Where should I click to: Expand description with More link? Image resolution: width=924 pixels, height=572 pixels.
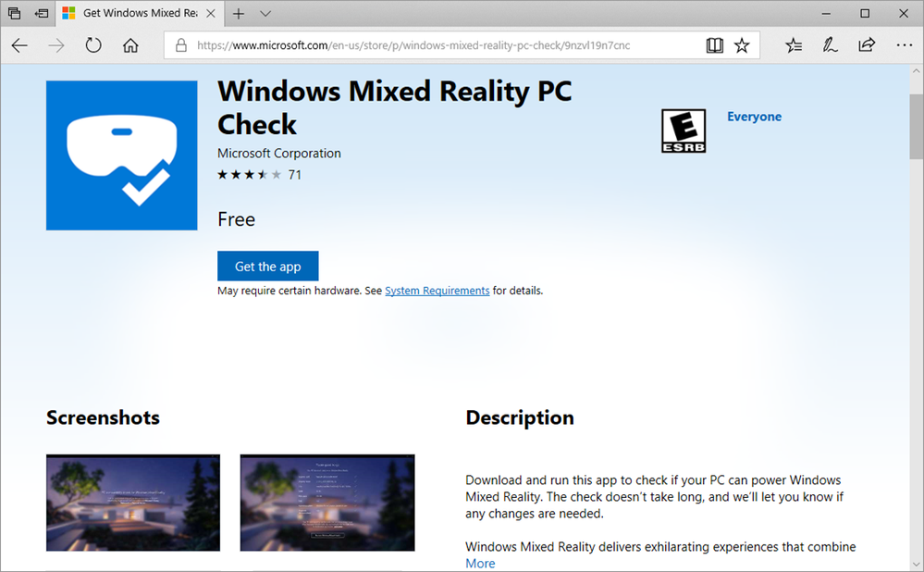pos(480,564)
